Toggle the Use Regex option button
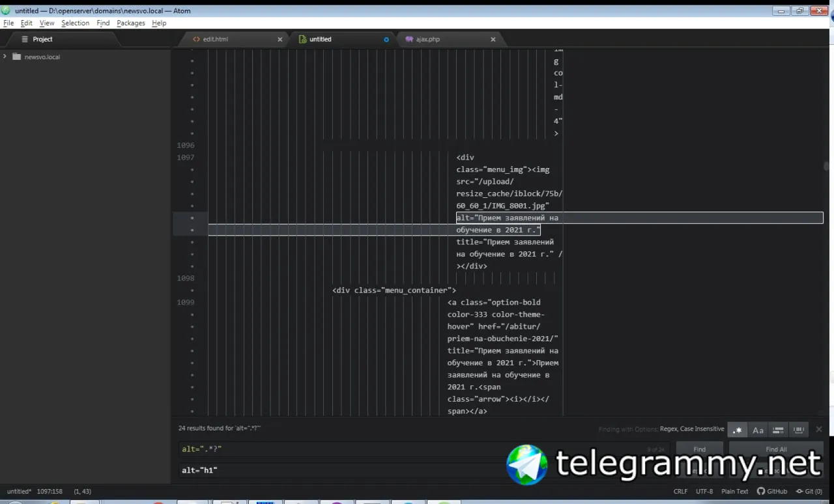Viewport: 834px width, 504px height. (x=738, y=430)
